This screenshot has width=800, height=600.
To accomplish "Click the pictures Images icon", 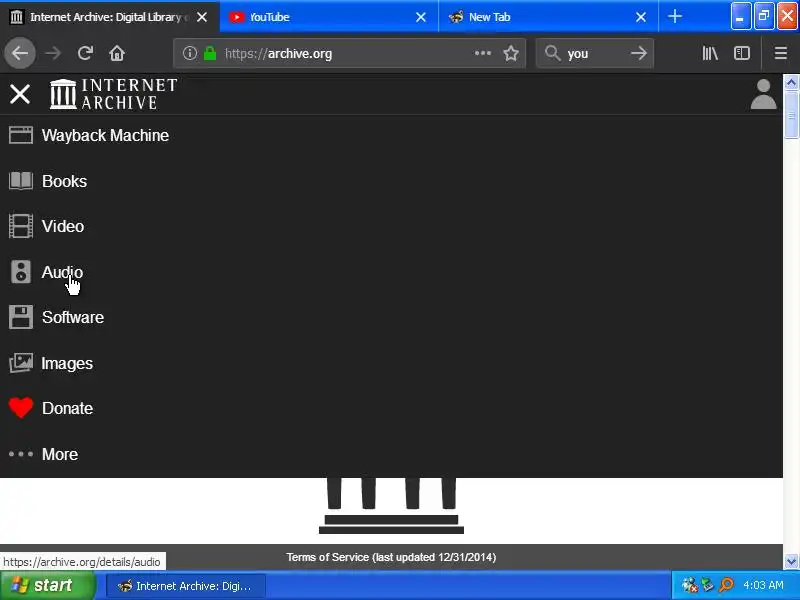I will pos(21,363).
